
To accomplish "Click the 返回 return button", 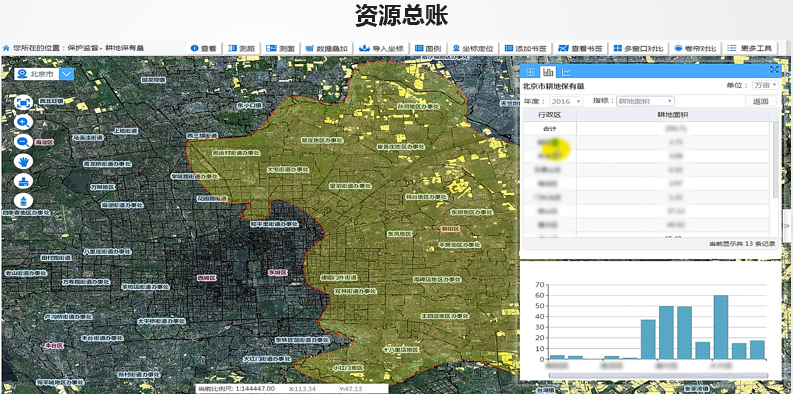I will [761, 101].
